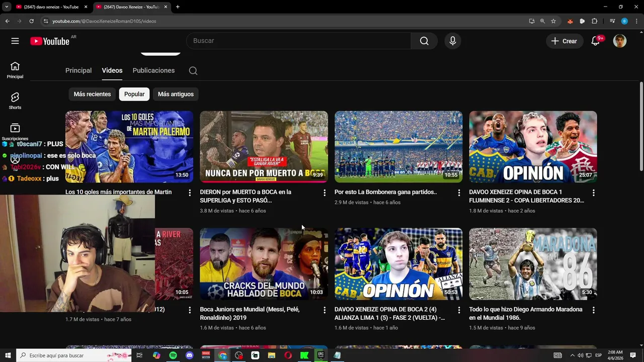The image size is (644, 362).
Task: Open the Bombonera stadium video thumbnail
Action: pyautogui.click(x=398, y=147)
